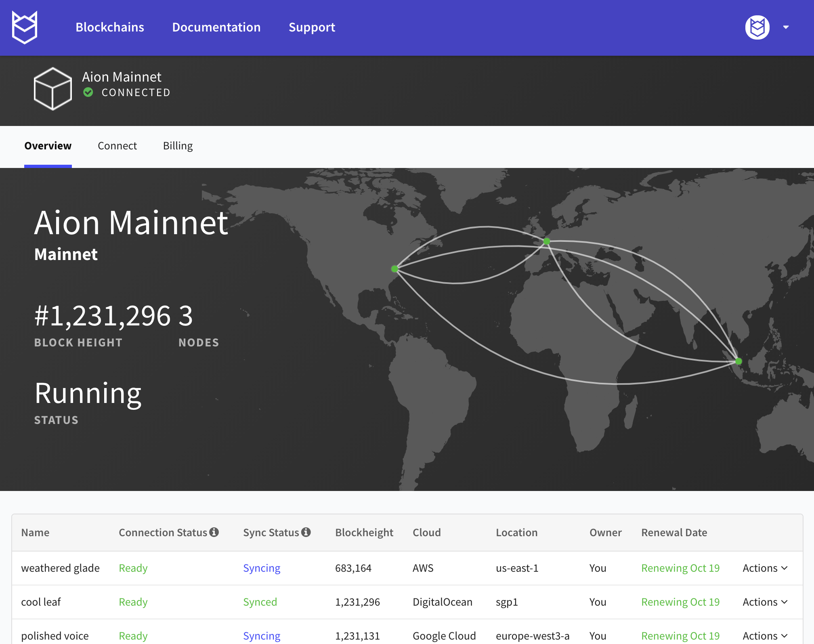
Task: Click the polished voice node name
Action: click(x=55, y=636)
